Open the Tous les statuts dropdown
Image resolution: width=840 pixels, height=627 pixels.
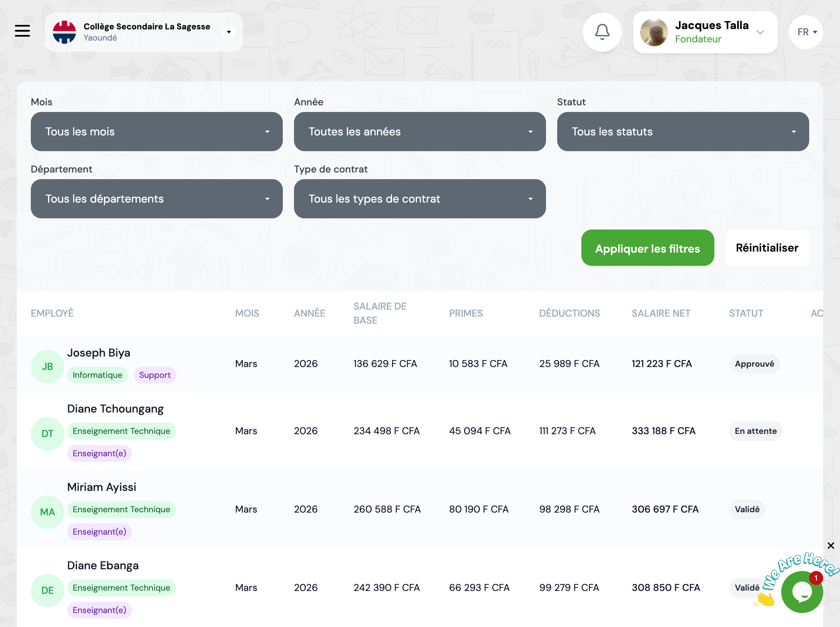click(x=682, y=131)
